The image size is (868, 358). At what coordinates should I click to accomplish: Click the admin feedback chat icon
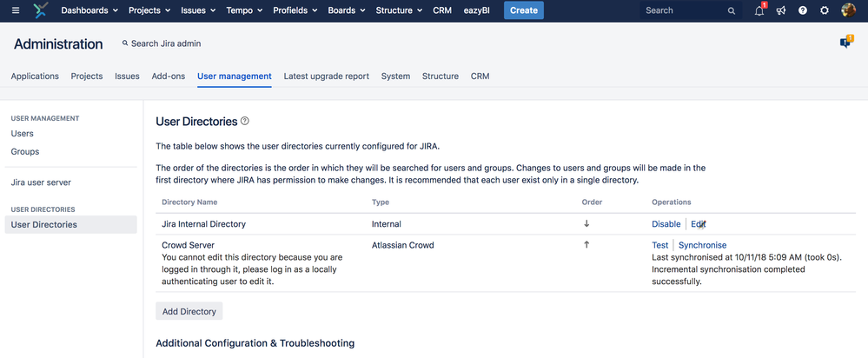(x=846, y=42)
